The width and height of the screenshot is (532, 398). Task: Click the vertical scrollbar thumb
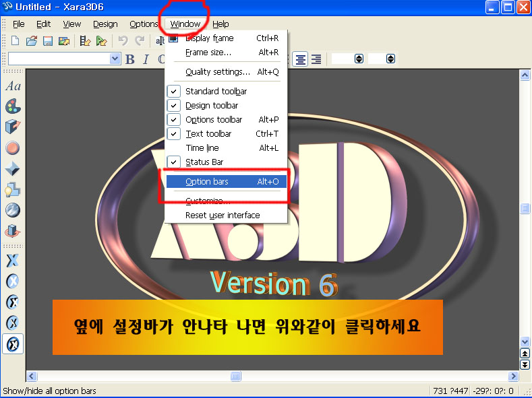pos(525,208)
